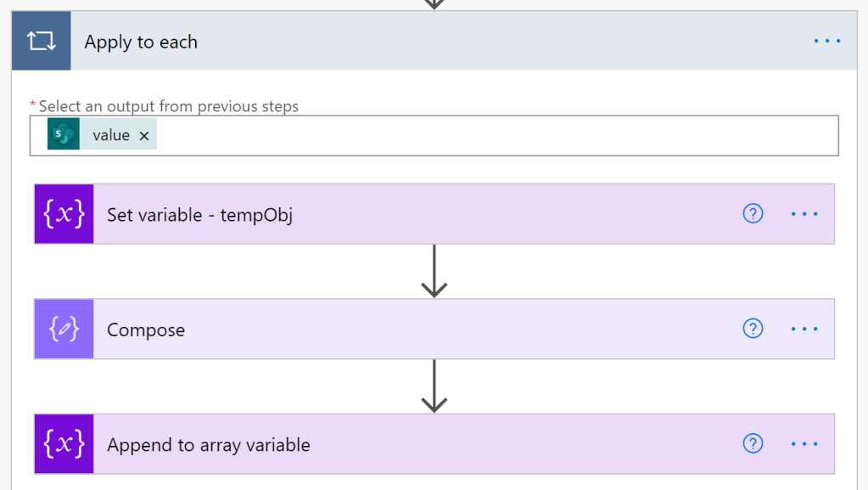Expand the Compose action card
The width and height of the screenshot is (868, 490).
407,329
